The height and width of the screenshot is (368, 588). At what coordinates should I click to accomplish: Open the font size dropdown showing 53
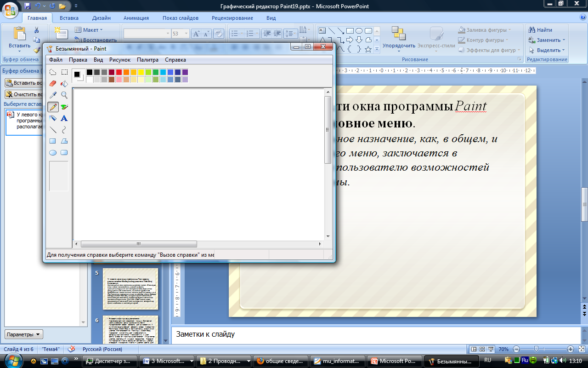(186, 34)
